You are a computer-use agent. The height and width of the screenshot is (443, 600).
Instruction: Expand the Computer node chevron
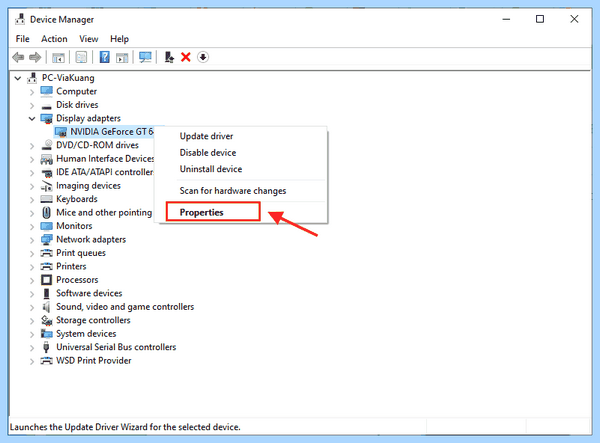click(x=32, y=92)
